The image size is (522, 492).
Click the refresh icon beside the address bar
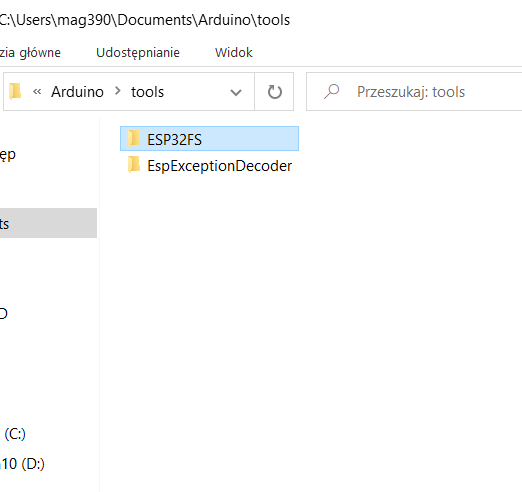(274, 92)
